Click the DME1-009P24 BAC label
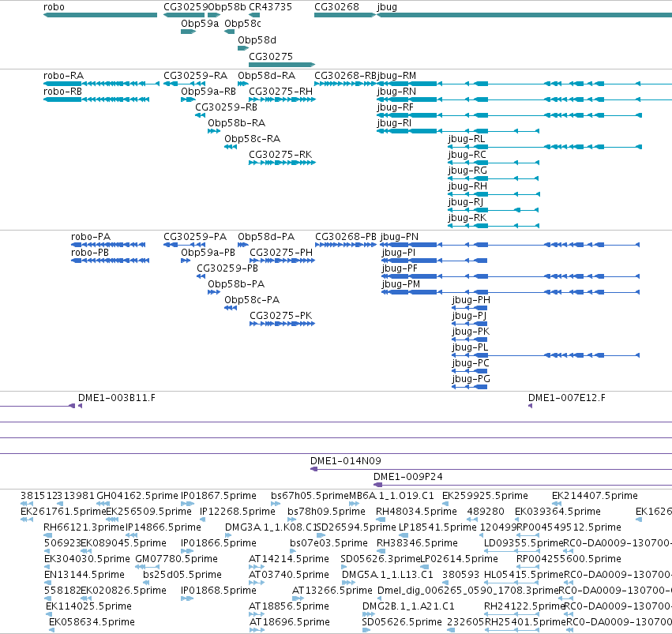Viewport: 672px width, 634px height. (408, 477)
